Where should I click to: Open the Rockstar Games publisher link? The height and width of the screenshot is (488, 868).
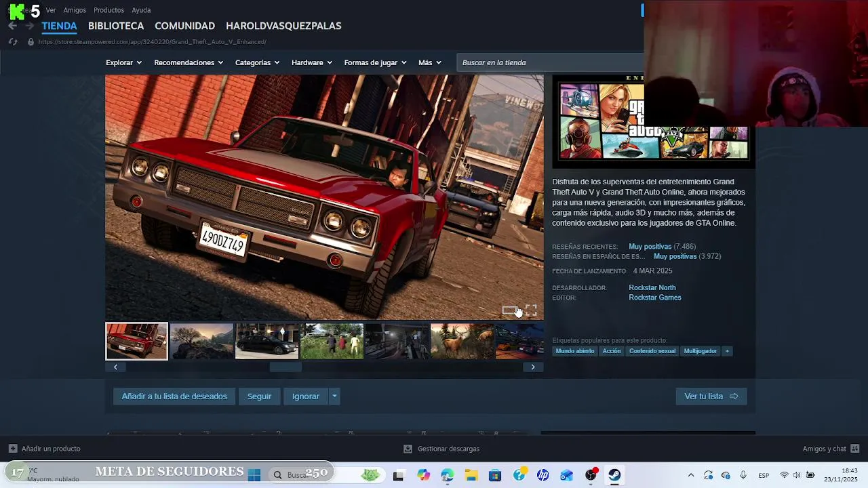coord(655,298)
